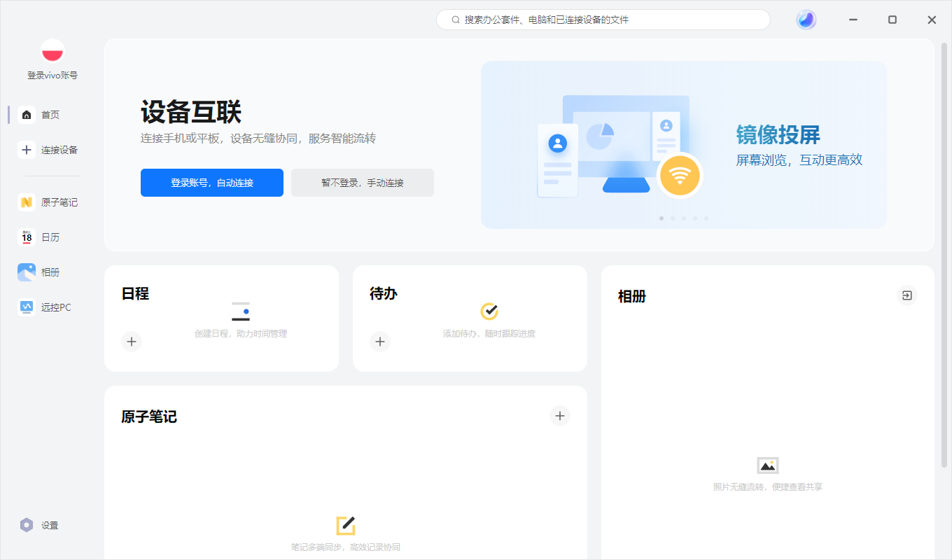The image size is (952, 560).
Task: Add a to-do with 待办 plus
Action: tap(380, 342)
